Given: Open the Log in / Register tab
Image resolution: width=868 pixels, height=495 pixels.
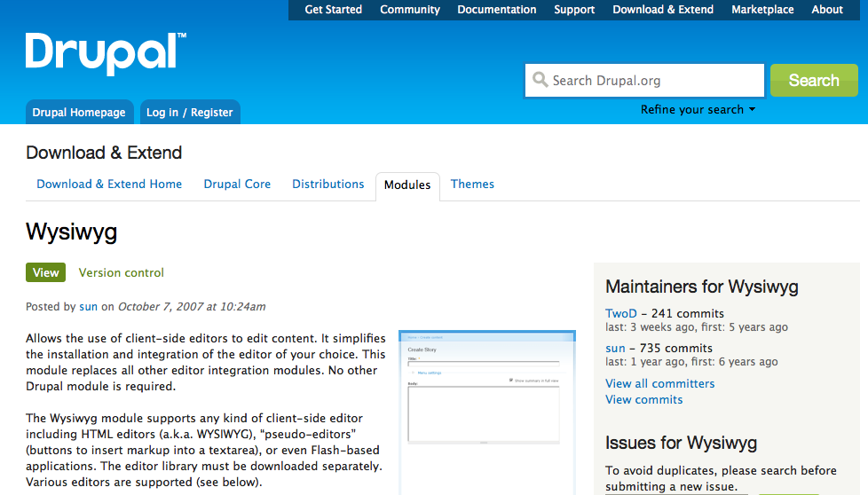Looking at the screenshot, I should click(189, 113).
